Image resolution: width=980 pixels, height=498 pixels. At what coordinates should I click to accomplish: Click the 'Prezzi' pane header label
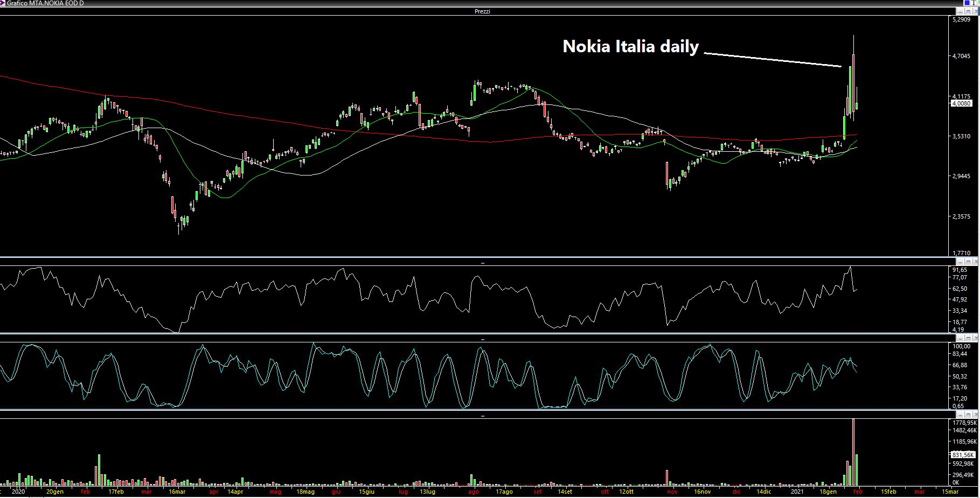[482, 11]
